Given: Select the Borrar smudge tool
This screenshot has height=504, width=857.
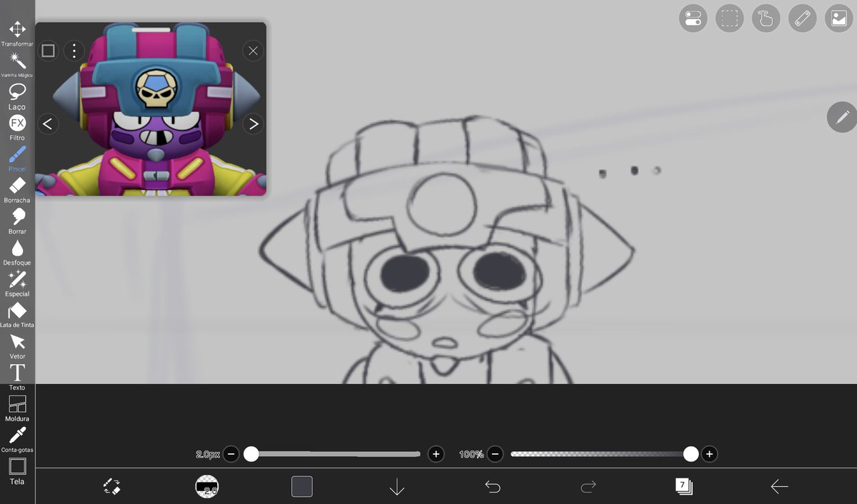Looking at the screenshot, I should point(17,221).
